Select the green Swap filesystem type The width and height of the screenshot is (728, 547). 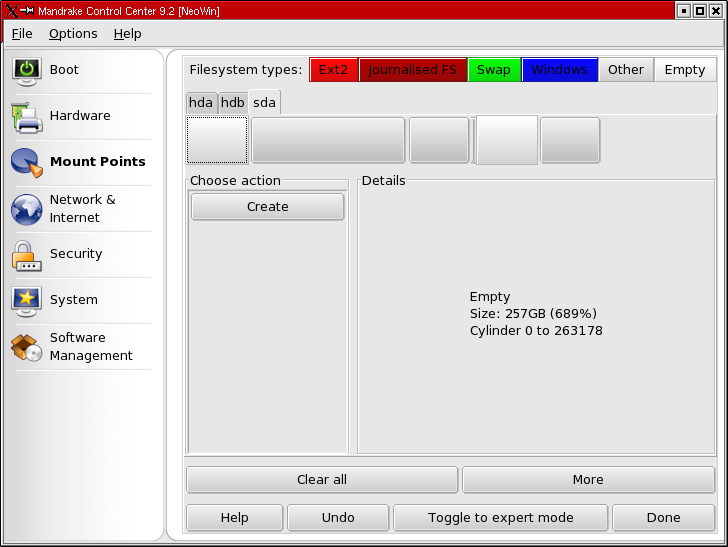(x=494, y=70)
